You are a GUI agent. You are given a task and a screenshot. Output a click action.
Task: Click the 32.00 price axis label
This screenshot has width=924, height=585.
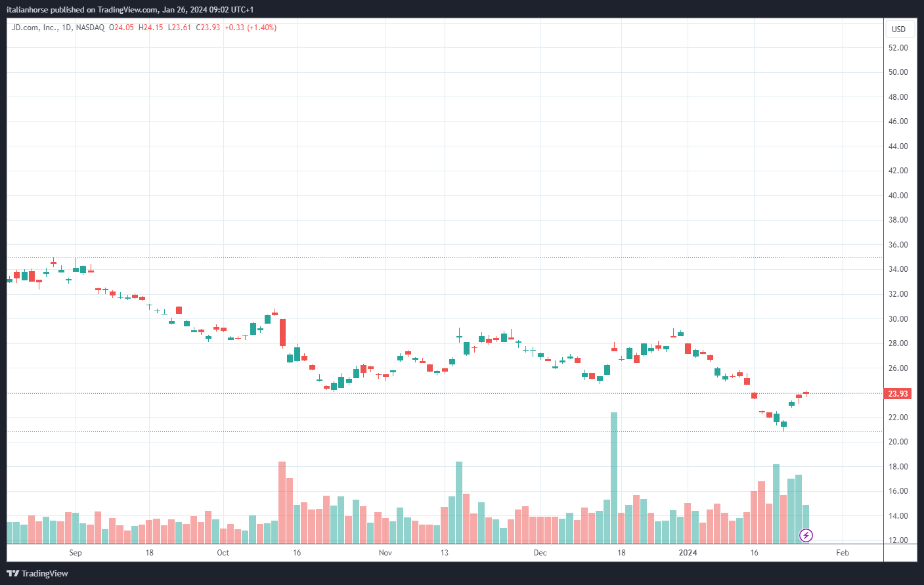pyautogui.click(x=898, y=294)
